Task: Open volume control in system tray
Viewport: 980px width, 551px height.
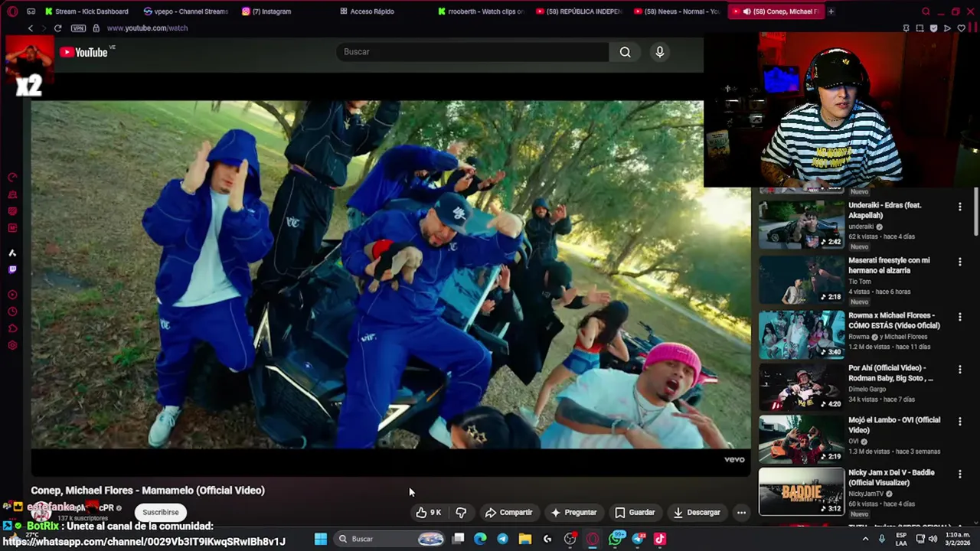Action: click(933, 539)
